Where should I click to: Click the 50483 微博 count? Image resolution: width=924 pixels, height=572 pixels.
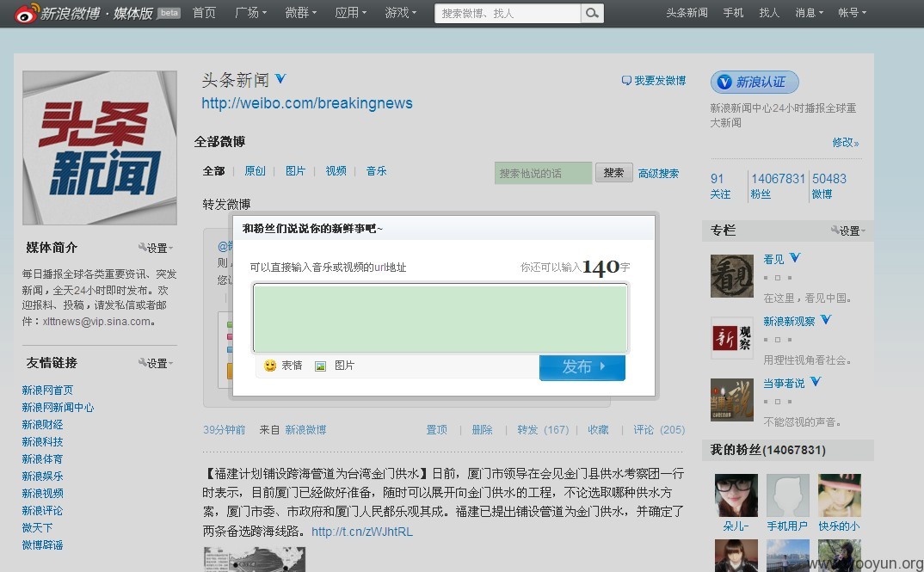point(829,186)
